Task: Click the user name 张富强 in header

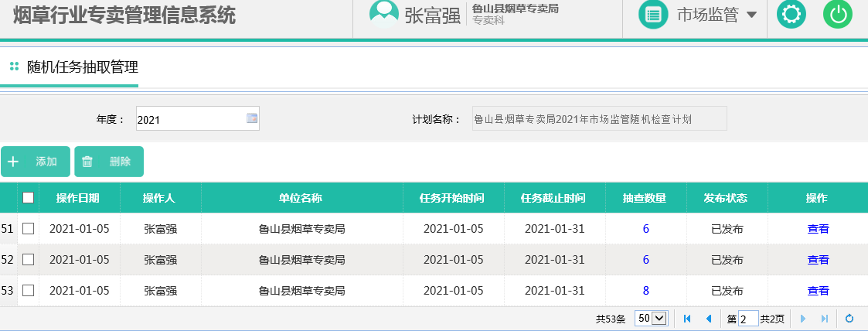Action: tap(433, 15)
